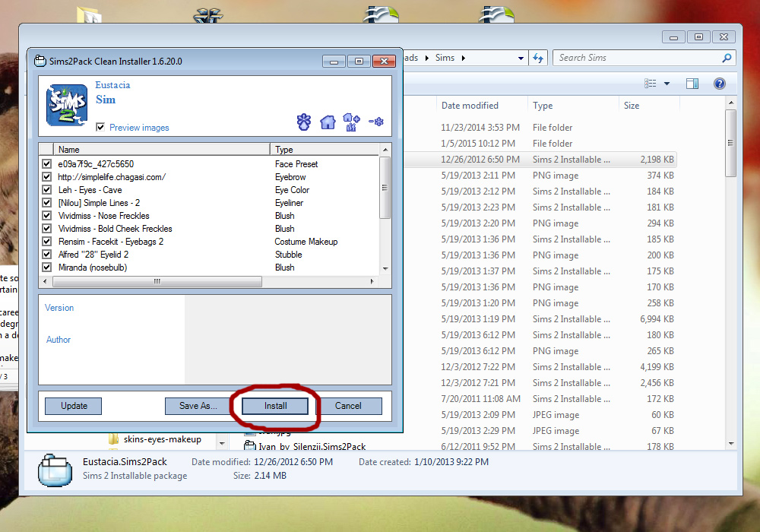This screenshot has width=760, height=532.
Task: Toggle Preview images checkbox
Action: (100, 127)
